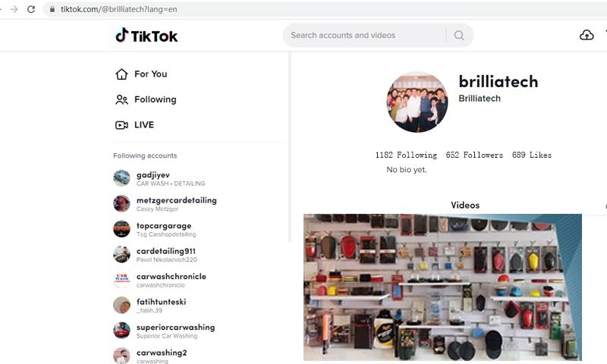Screen dimensions: 607x364
Task: Click the 652 Followers count
Action: [474, 155]
